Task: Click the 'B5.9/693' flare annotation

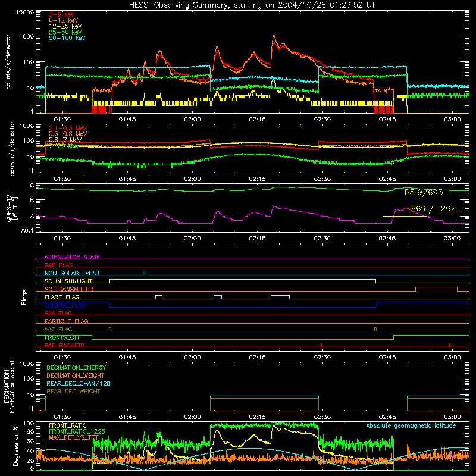Action: coord(424,192)
